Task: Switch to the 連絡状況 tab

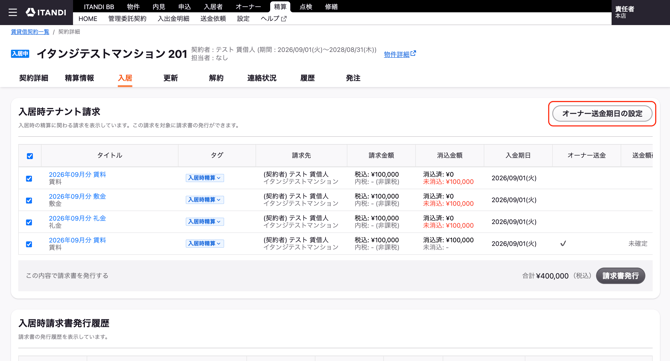Action: (x=262, y=78)
